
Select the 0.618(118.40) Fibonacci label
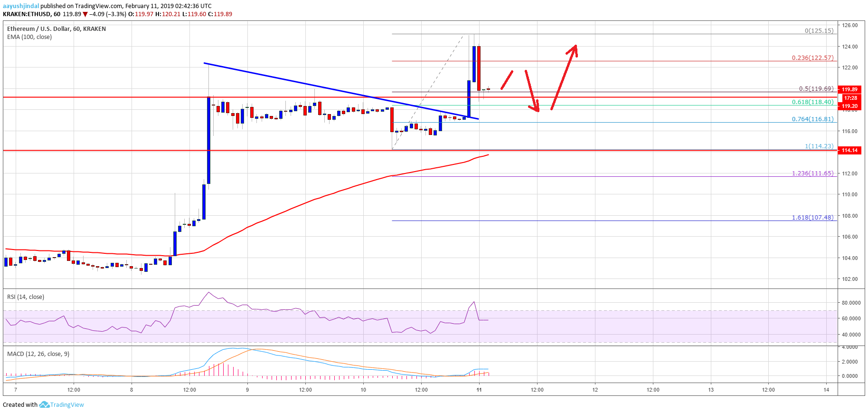812,102
